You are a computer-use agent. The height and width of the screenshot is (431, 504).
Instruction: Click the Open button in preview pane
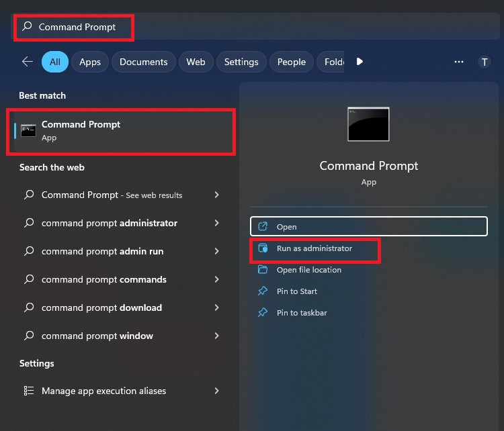point(369,226)
